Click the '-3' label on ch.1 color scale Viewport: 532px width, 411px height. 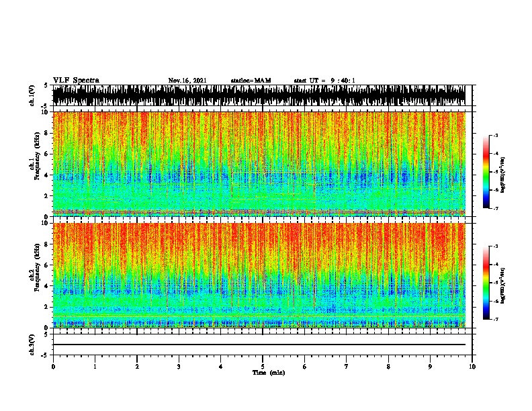coord(496,135)
